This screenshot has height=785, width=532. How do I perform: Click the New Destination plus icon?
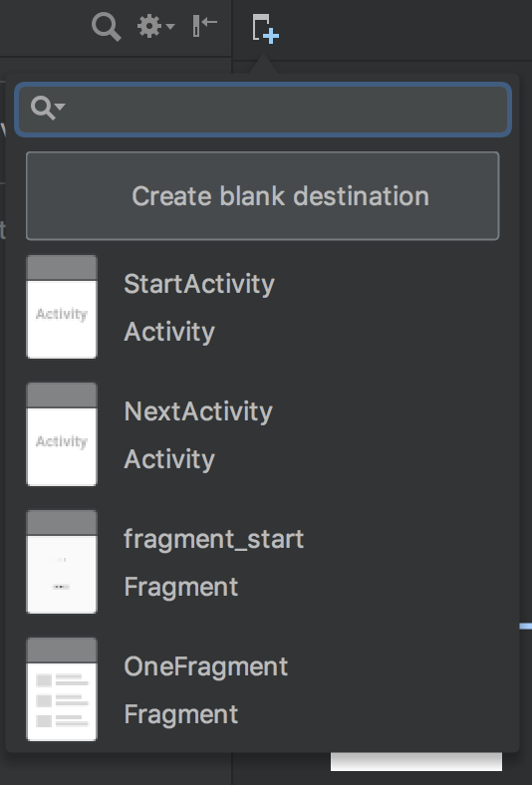tap(265, 28)
